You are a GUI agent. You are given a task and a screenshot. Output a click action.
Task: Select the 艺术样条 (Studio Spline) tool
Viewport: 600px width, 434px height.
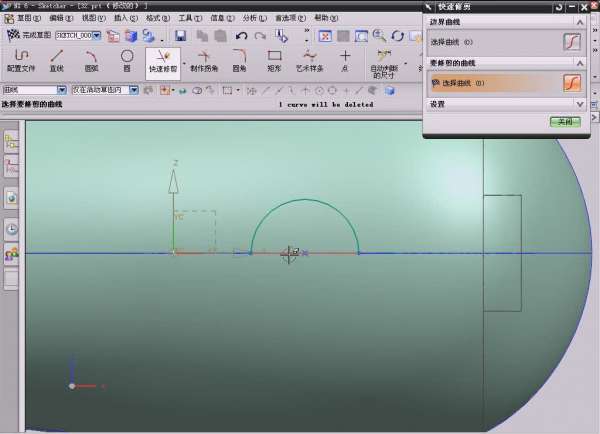[x=310, y=60]
